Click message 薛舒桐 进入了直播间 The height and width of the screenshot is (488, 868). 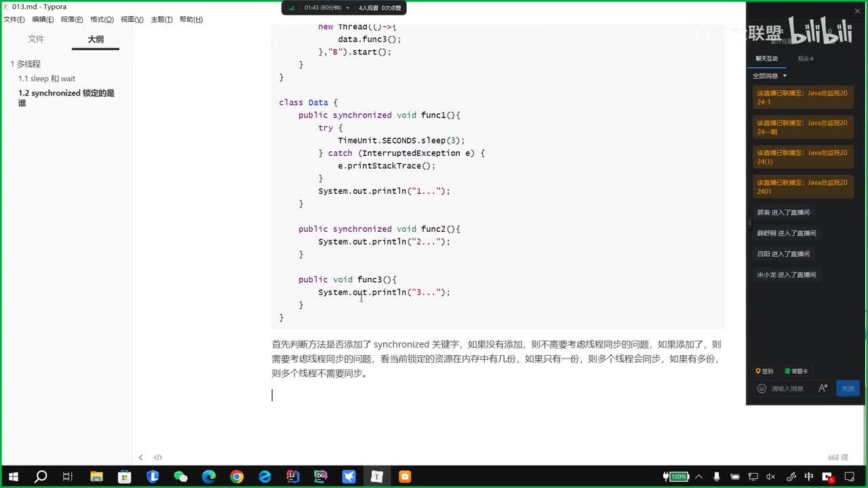click(787, 233)
